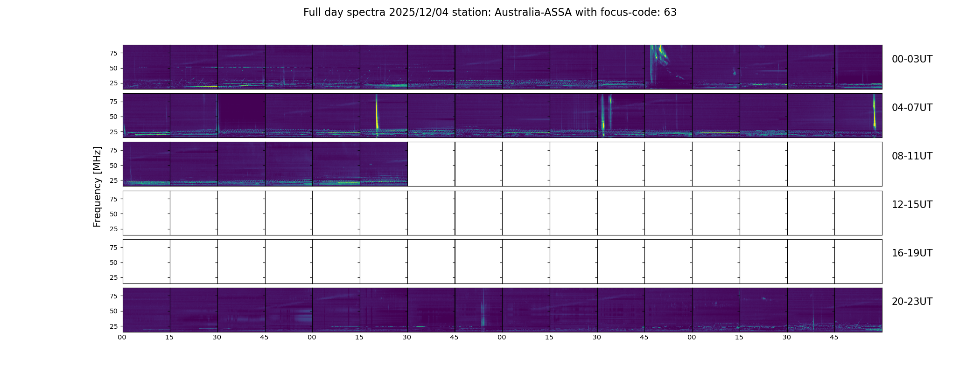Click the burst cluster near 02:48 in the 00-03UT spectrogram
Image resolution: width=980 pixels, height=373 pixels.
660,56
